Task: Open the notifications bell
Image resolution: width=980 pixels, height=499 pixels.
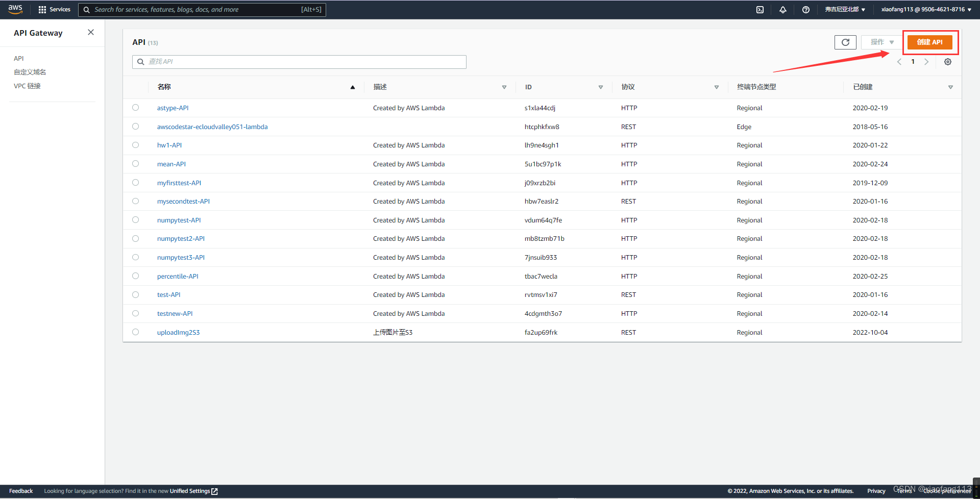Action: (783, 10)
